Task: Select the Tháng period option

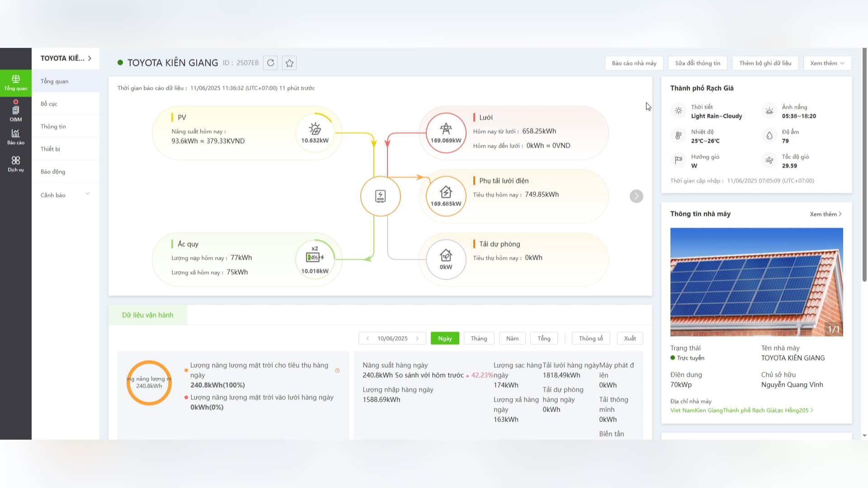Action: click(479, 338)
